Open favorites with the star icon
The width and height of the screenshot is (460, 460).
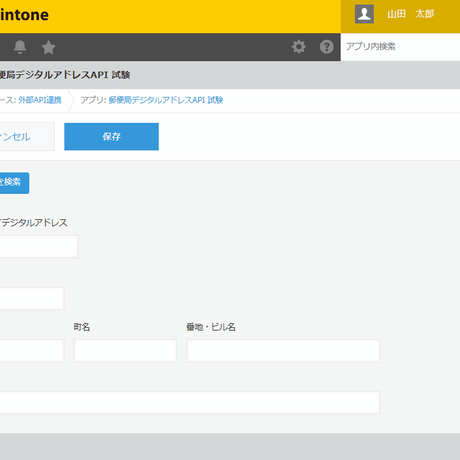(x=48, y=47)
